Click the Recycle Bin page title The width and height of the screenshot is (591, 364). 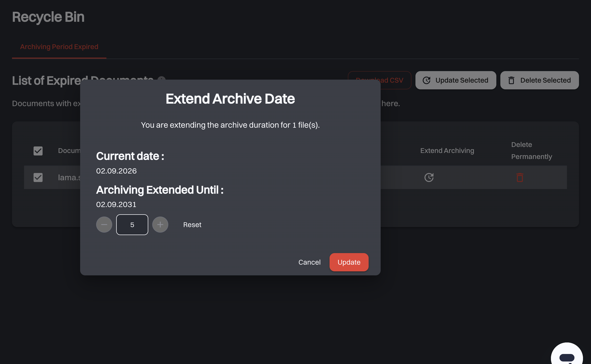click(48, 17)
